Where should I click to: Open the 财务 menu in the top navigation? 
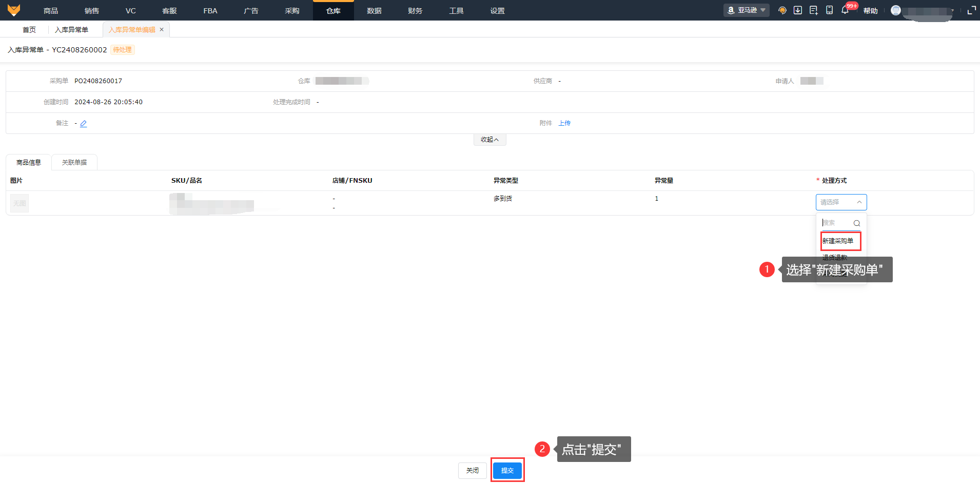(x=415, y=11)
